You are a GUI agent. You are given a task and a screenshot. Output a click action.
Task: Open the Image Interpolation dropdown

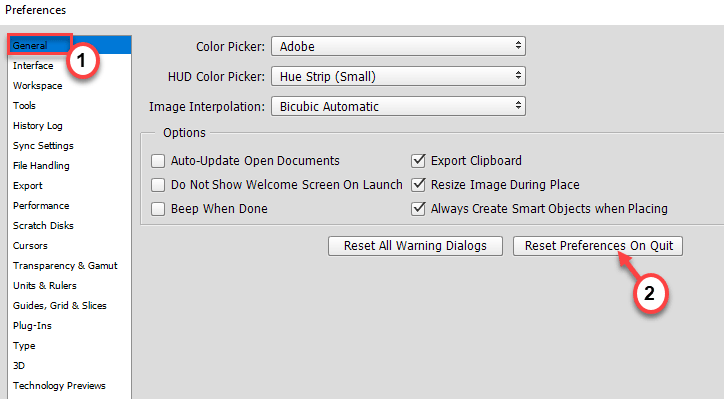coord(398,106)
